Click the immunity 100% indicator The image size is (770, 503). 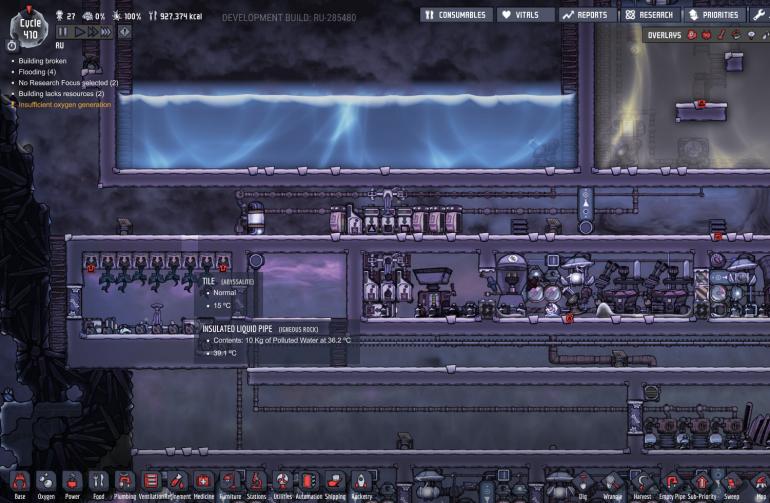coord(127,16)
